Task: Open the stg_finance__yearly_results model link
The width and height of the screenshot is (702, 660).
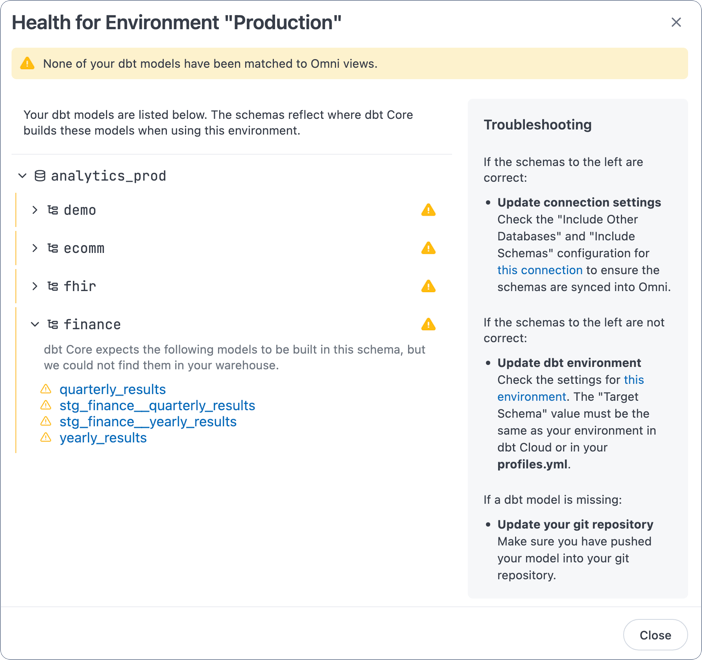Action: coord(148,422)
